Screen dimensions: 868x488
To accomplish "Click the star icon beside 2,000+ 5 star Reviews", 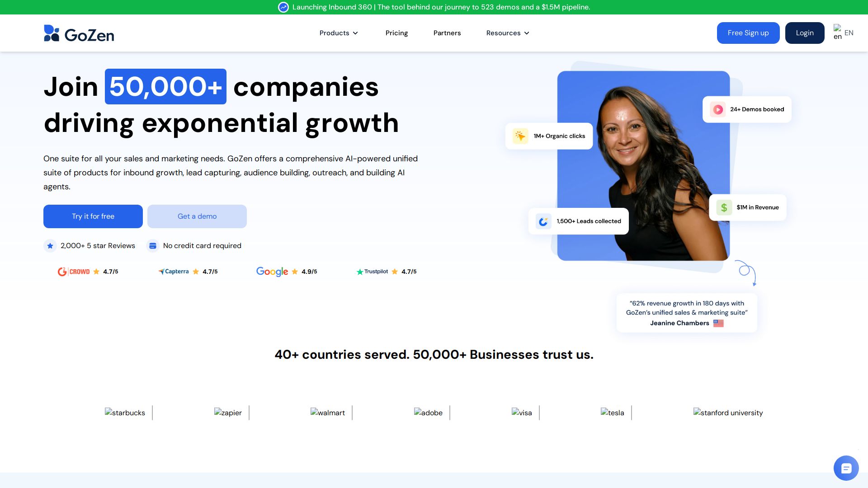I will pyautogui.click(x=50, y=246).
